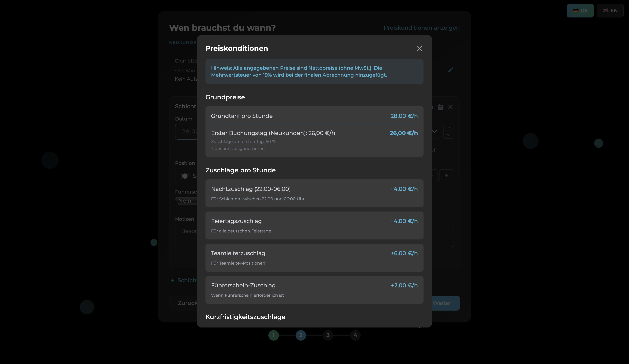Click the German flag DE button
629x364 pixels.
[x=580, y=10]
